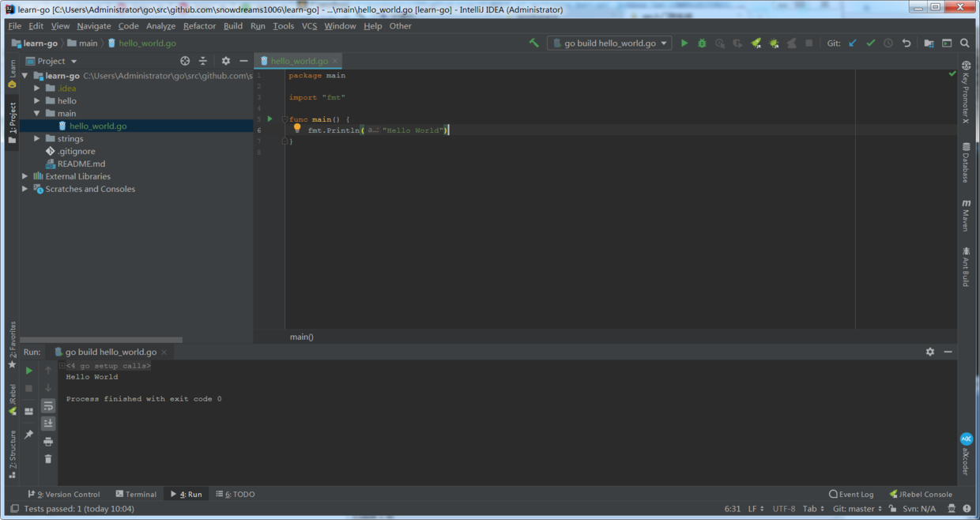Select hello_world.go in the Project tree

pos(97,126)
